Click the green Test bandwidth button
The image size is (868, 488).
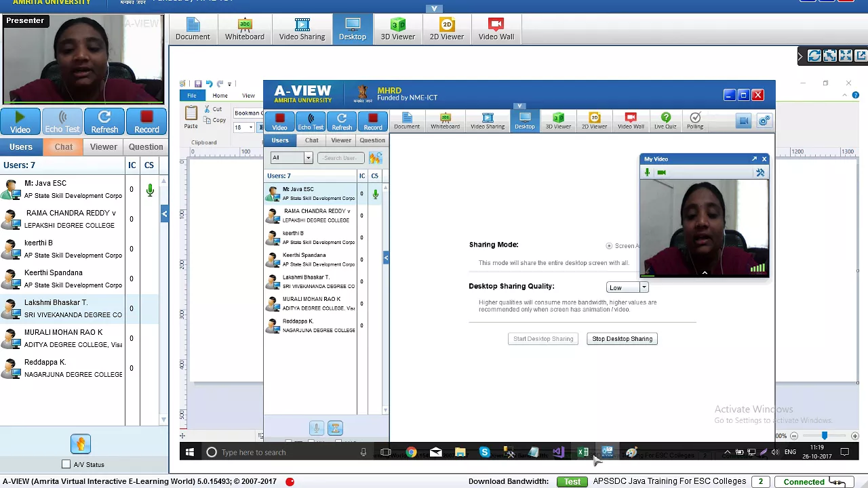[572, 481]
